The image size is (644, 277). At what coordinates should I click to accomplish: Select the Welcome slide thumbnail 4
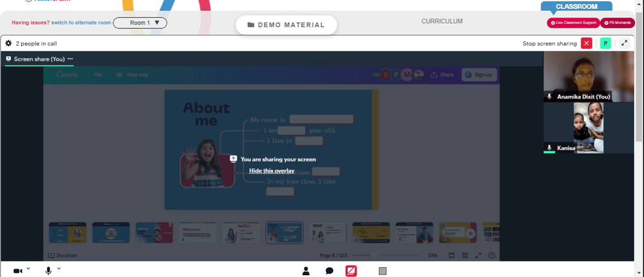point(198,233)
